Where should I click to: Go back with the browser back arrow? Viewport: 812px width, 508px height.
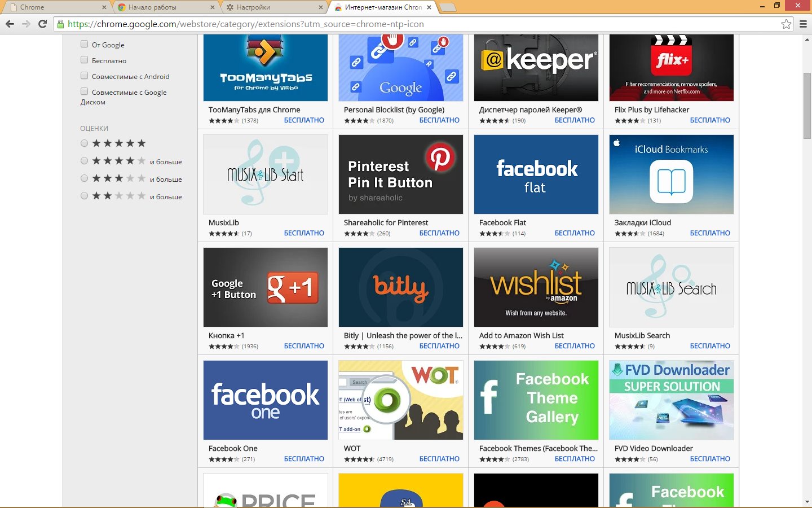pyautogui.click(x=10, y=24)
